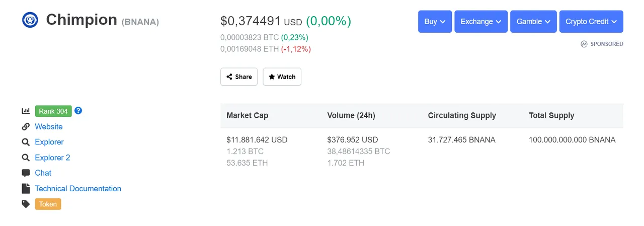Open the Technical Documentation link
Viewport: 644px width, 226px height.
click(78, 189)
